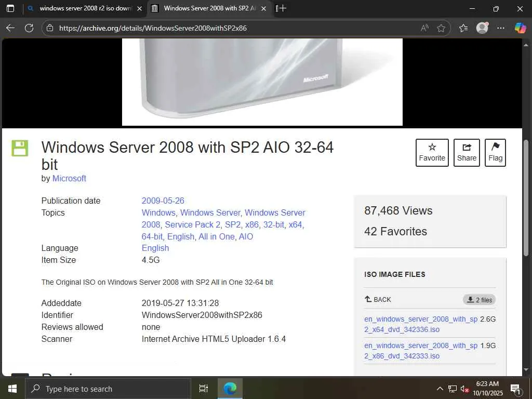
Task: Click the green floppy disk software icon
Action: [20, 148]
